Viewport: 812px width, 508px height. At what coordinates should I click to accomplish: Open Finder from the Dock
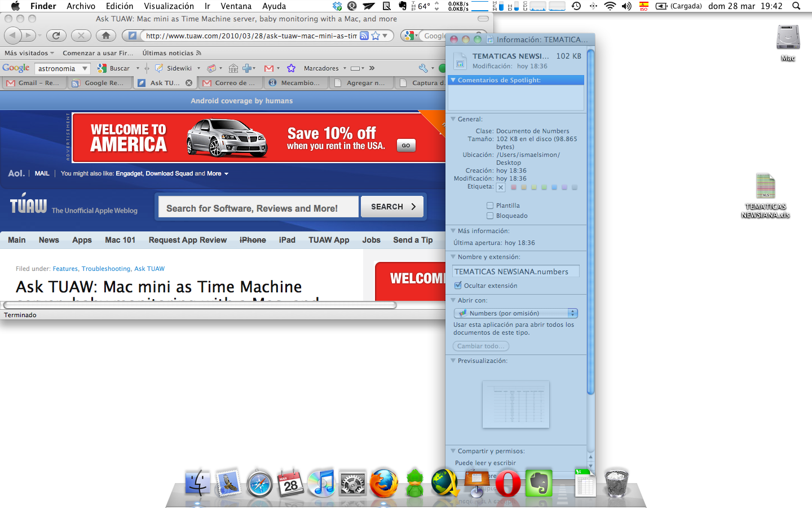pyautogui.click(x=197, y=483)
